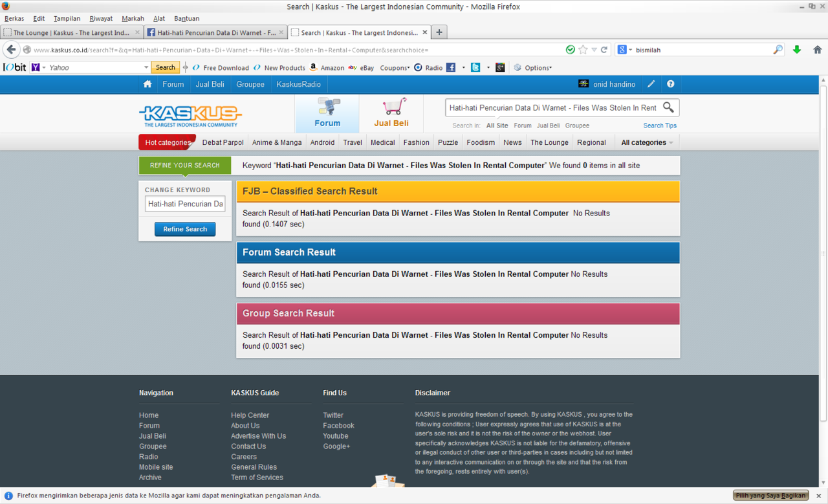828x504 pixels.
Task: Click the Yahoo Y icon in toolbar
Action: 36,67
